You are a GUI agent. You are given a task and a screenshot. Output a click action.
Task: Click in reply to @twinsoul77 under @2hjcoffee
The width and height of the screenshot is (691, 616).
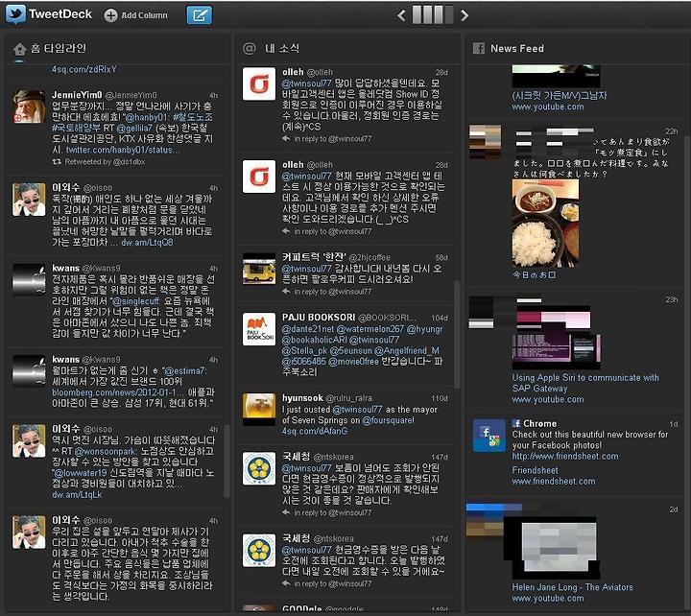click(333, 292)
